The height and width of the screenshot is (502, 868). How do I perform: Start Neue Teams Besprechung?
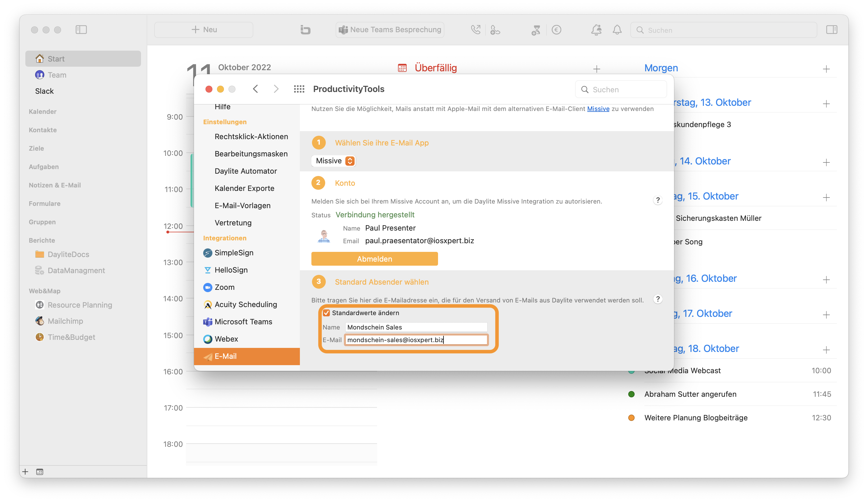pos(390,30)
